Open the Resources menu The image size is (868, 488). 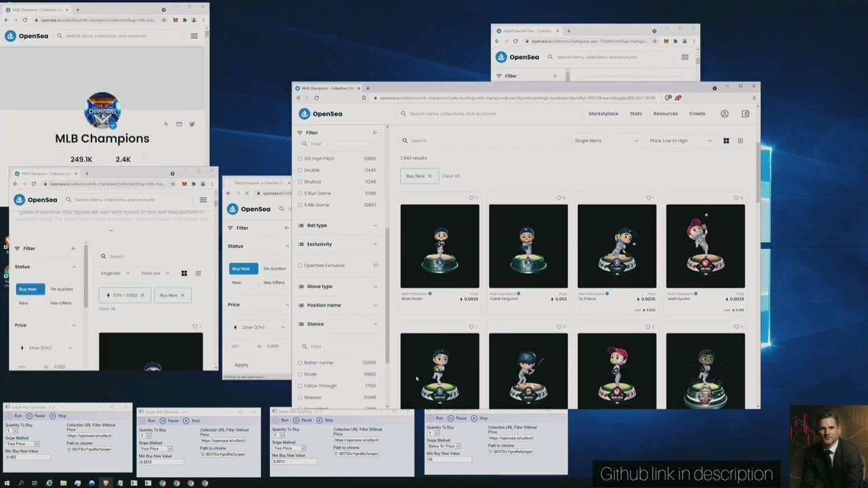click(665, 114)
